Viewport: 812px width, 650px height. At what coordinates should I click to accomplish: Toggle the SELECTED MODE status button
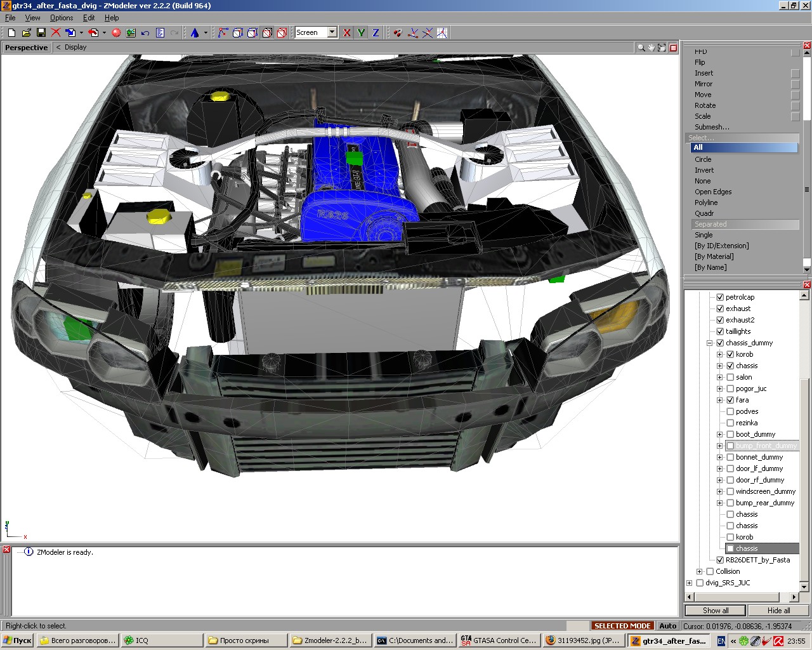tap(622, 626)
